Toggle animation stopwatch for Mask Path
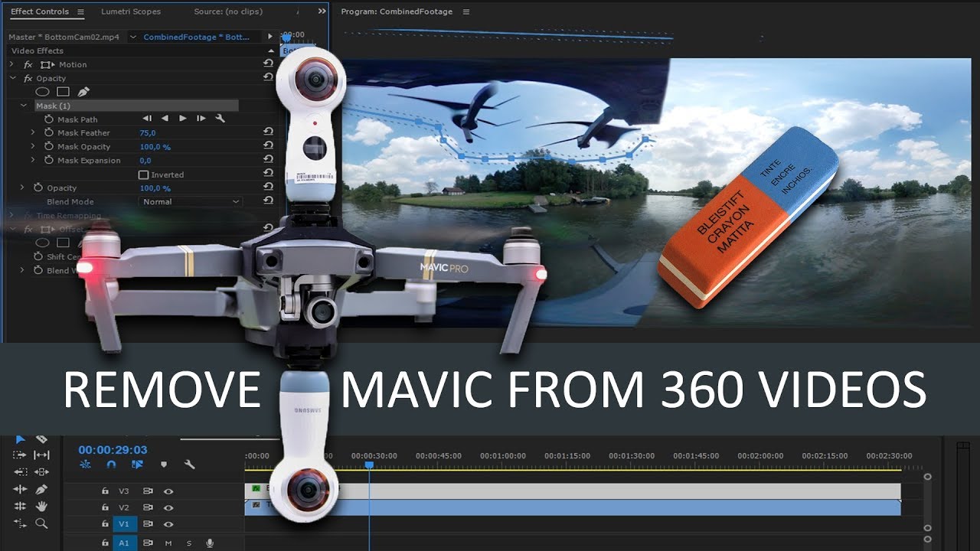Viewport: 980px width, 551px height. (x=49, y=119)
